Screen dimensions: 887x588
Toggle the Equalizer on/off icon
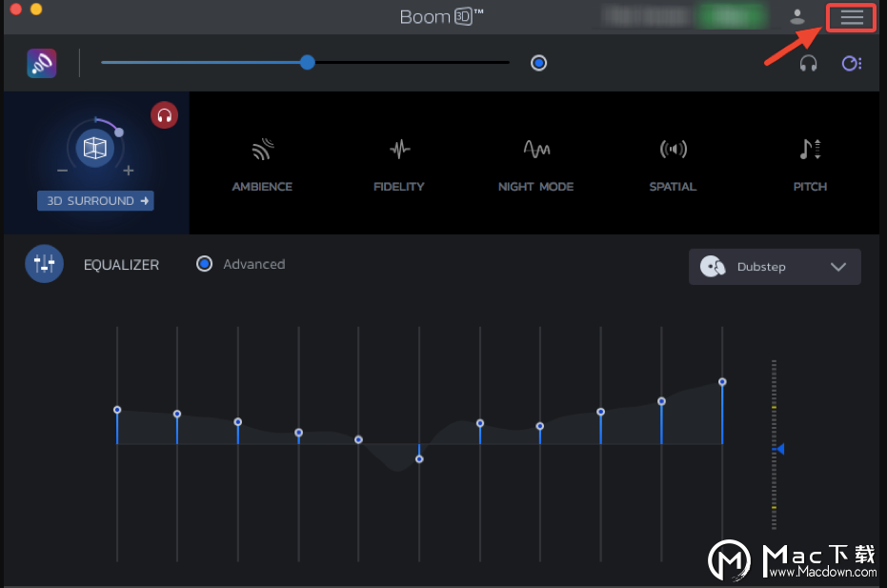(x=44, y=264)
